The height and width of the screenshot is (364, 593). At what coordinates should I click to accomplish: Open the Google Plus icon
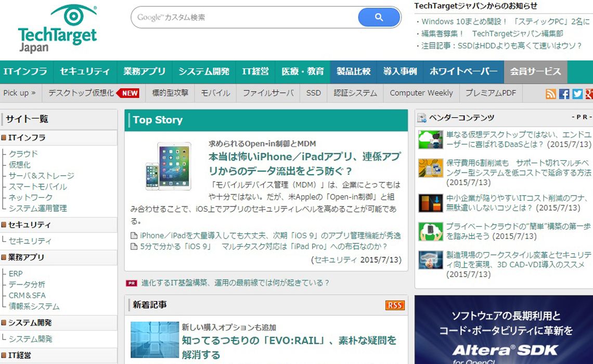(x=589, y=94)
